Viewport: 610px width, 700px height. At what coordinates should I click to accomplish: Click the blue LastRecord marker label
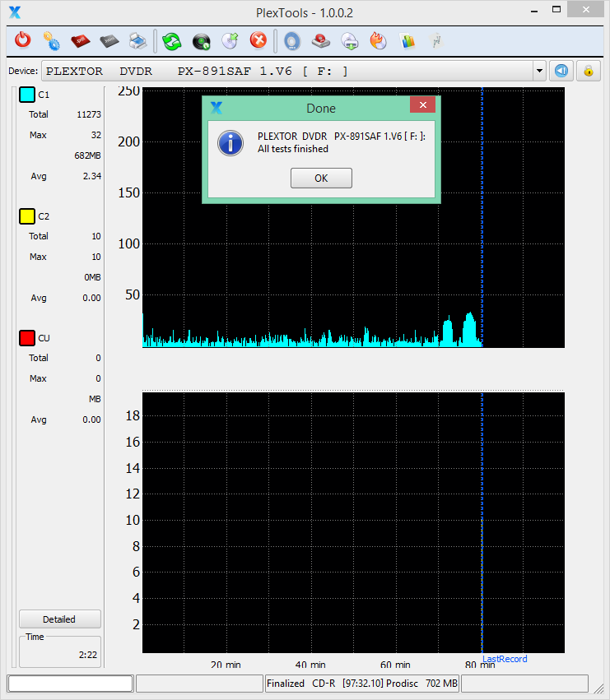pyautogui.click(x=505, y=659)
